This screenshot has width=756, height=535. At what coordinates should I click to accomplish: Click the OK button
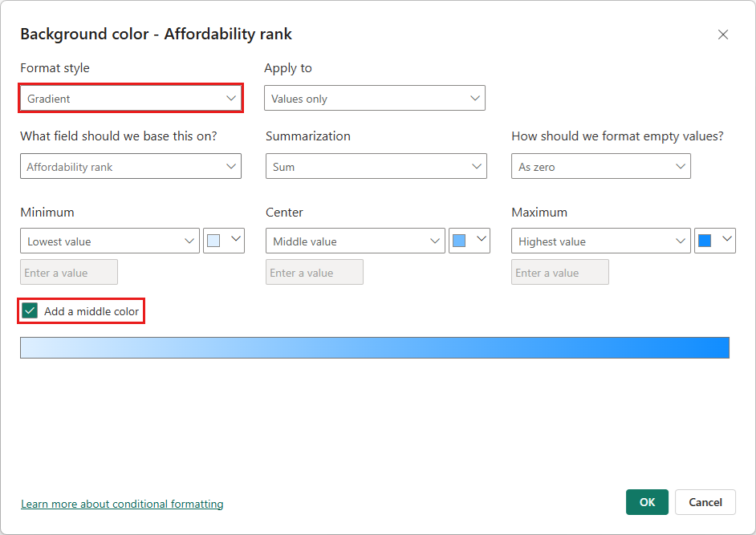point(647,502)
